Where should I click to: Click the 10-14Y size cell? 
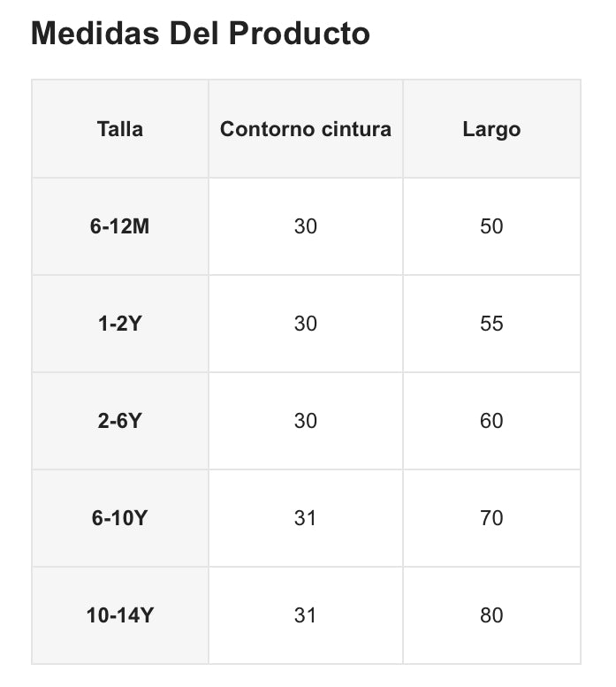click(x=120, y=615)
